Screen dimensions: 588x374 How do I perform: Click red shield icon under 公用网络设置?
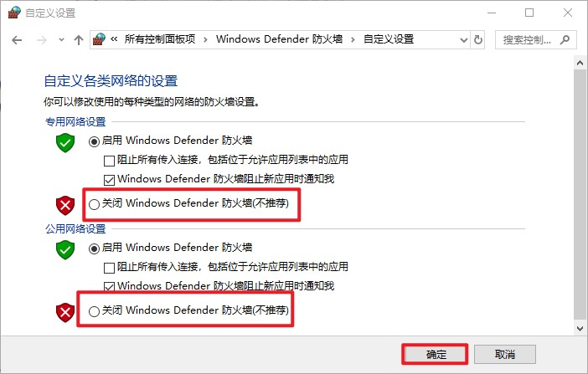(65, 313)
